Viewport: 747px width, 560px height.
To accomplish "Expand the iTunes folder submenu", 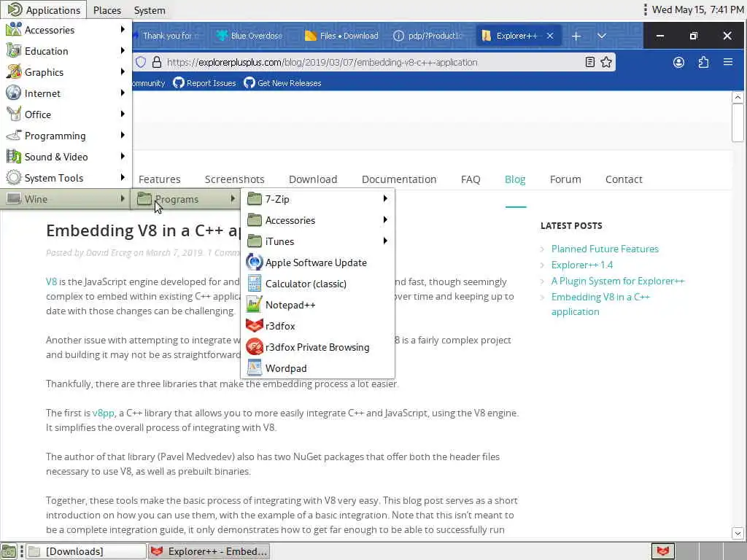I will 318,241.
